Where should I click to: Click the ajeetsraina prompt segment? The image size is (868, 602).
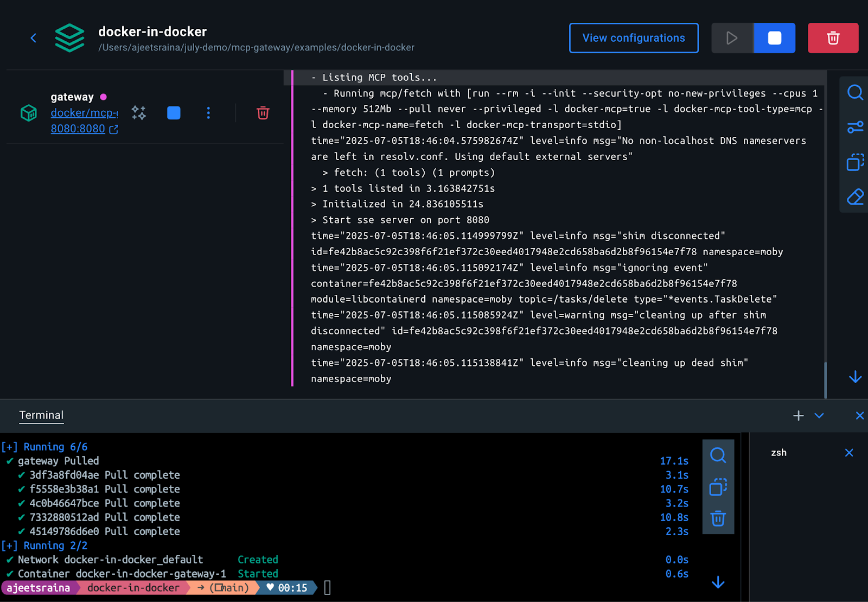[38, 588]
